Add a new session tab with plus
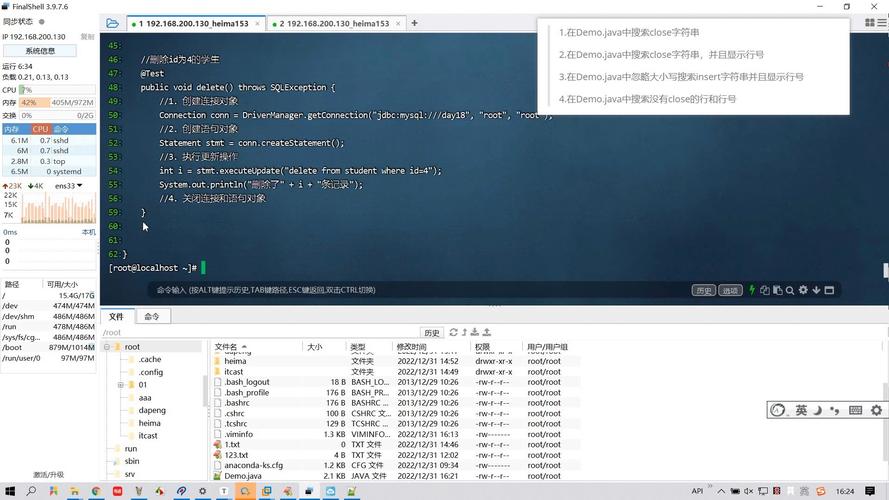 (414, 23)
